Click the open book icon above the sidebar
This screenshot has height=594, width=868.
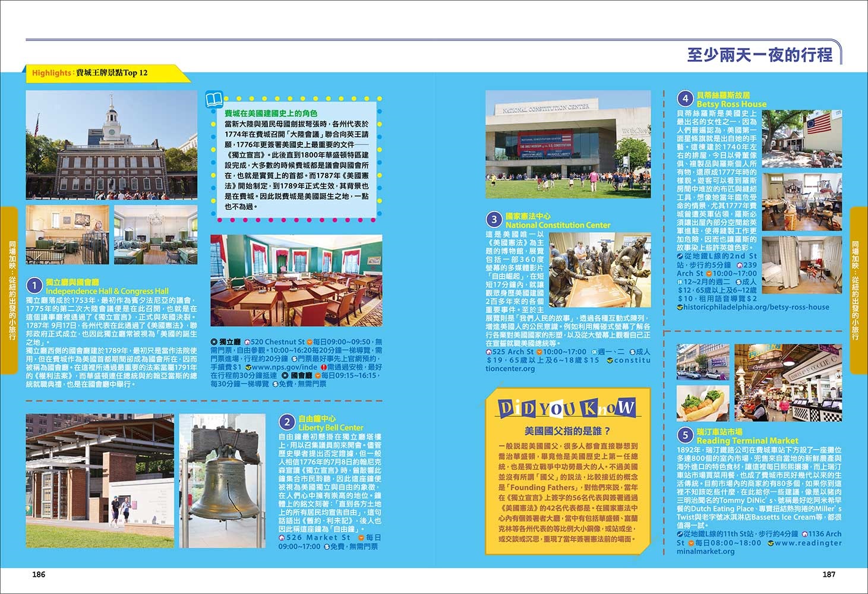pyautogui.click(x=214, y=99)
